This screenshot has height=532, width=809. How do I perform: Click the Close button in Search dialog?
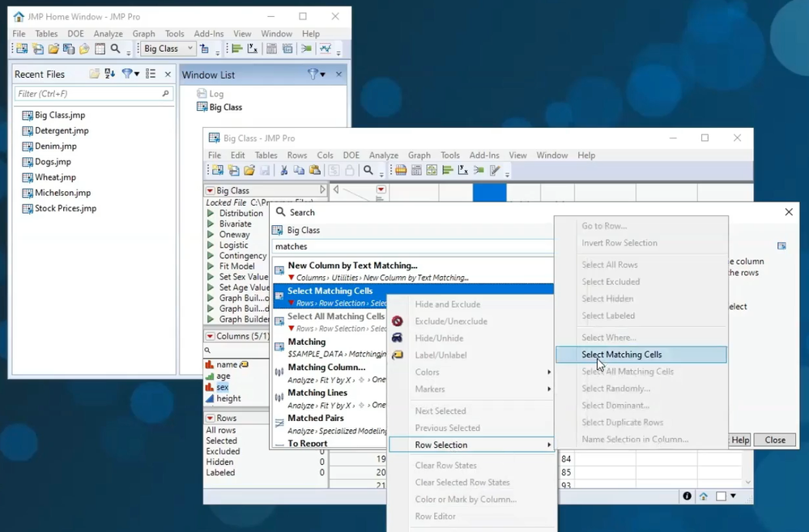tap(774, 440)
